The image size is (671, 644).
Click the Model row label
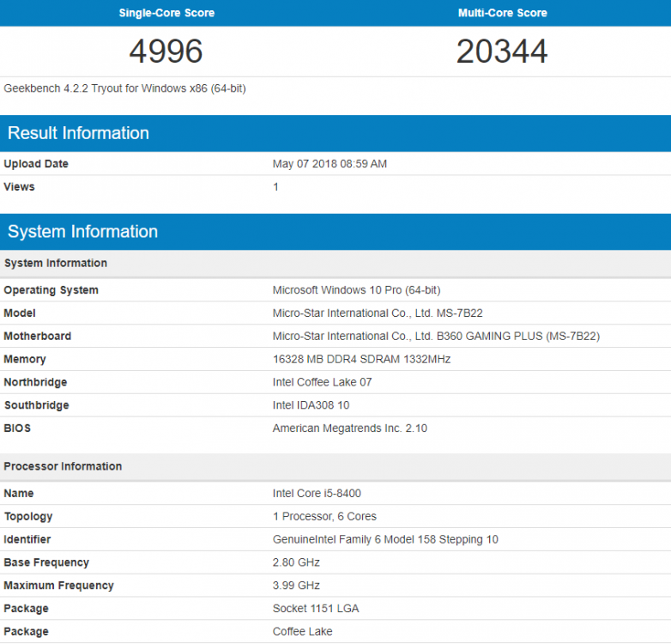(x=20, y=313)
